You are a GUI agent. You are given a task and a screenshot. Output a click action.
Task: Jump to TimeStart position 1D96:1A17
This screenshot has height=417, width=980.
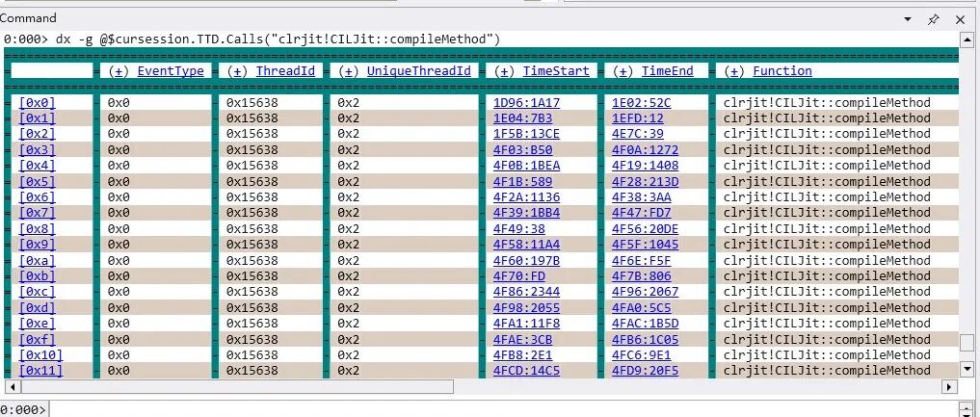[x=527, y=102]
